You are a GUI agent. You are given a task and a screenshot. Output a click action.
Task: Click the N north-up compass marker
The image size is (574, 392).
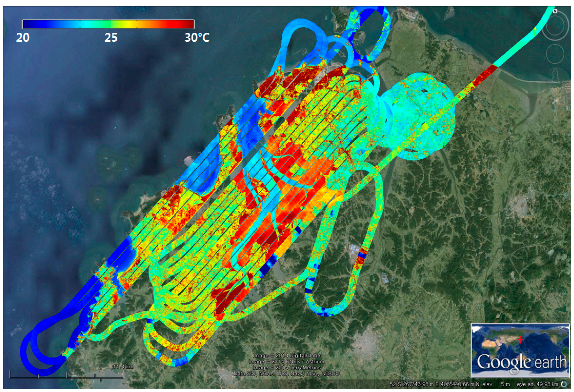pos(555,11)
